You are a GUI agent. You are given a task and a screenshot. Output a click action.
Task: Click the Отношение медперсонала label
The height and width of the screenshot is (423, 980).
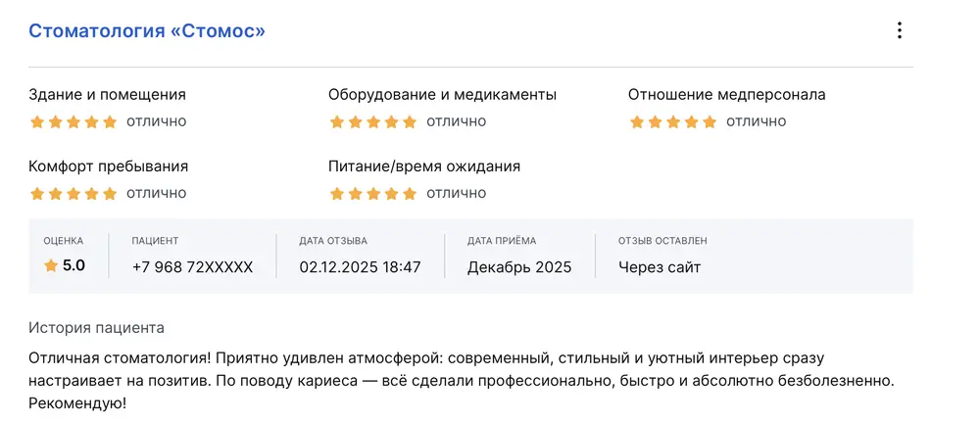pos(726,95)
